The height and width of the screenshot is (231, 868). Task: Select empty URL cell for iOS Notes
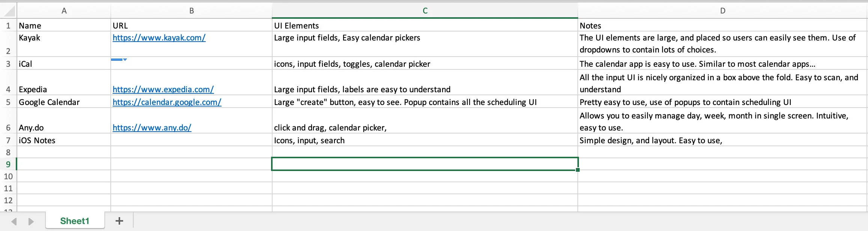[191, 140]
